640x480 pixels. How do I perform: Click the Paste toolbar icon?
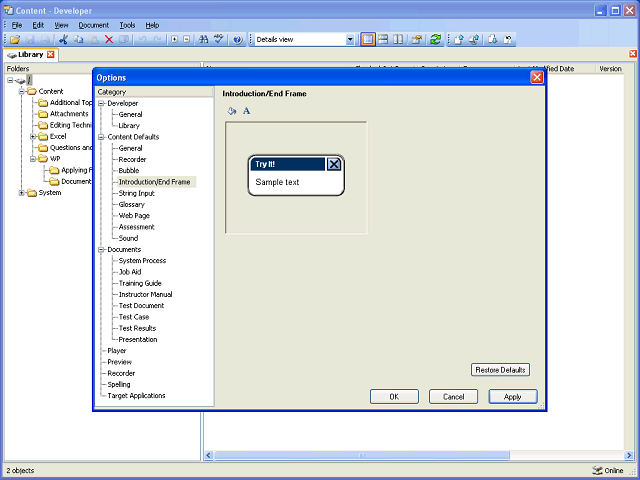[93, 40]
